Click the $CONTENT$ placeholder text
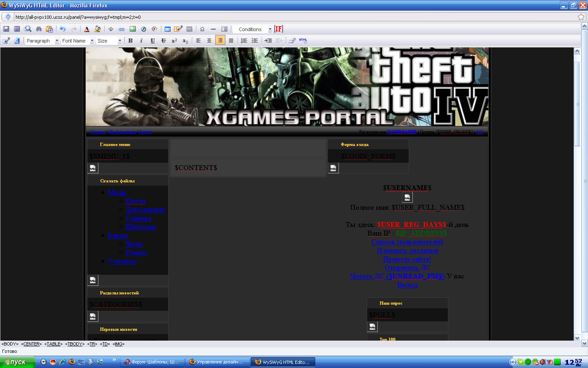The height and width of the screenshot is (368, 588). (x=196, y=168)
